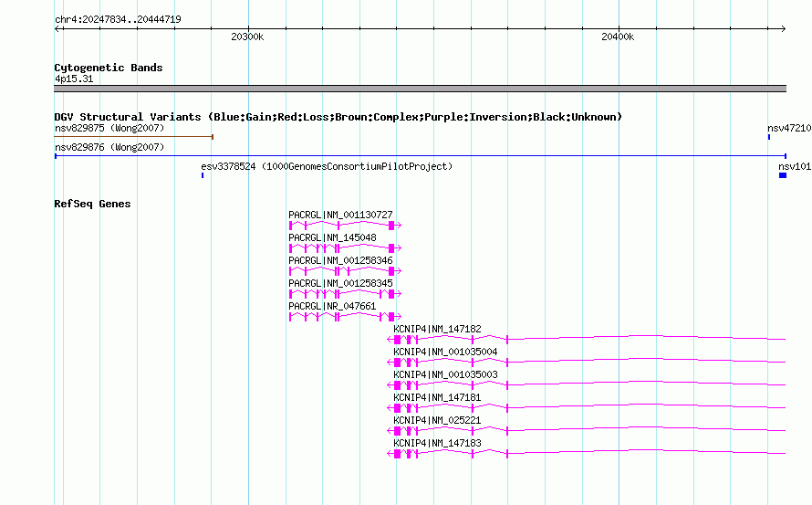Image resolution: width=812 pixels, height=505 pixels.
Task: Click the 20300k ruler tick label
Action: click(x=247, y=37)
